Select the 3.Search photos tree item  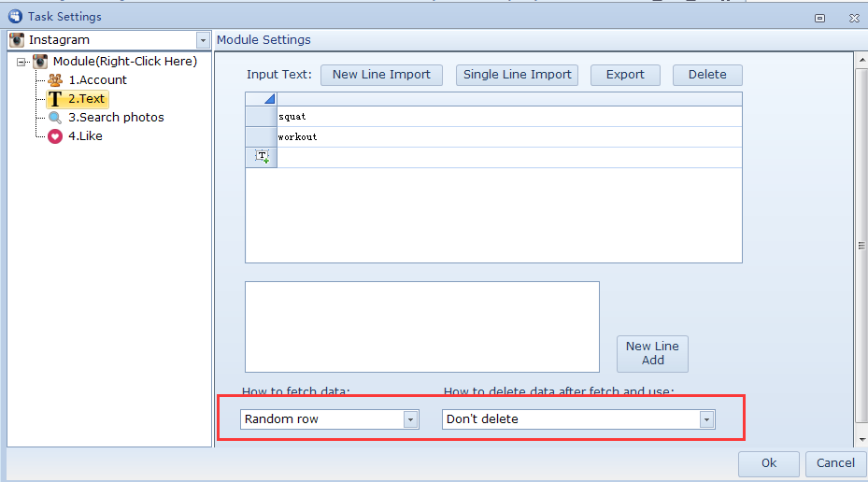tap(116, 118)
